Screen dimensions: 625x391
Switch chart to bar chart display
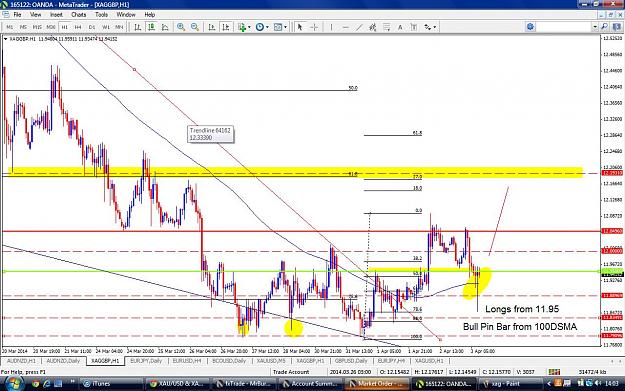[138, 27]
